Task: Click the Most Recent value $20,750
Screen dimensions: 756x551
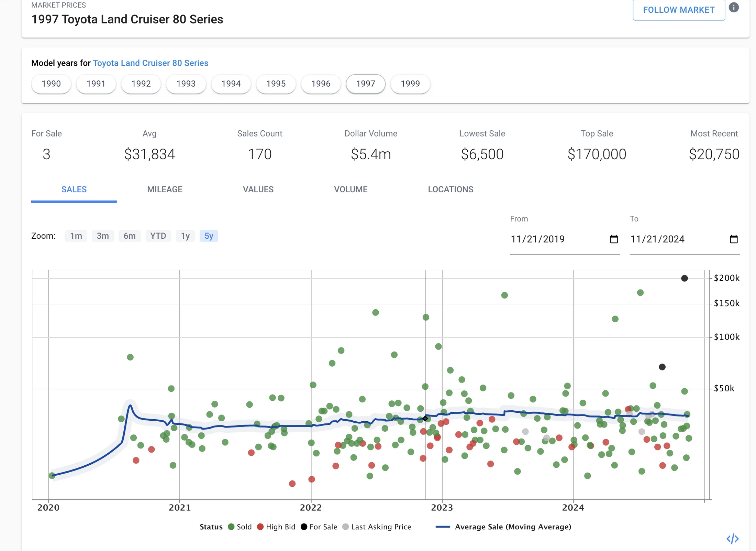Action: [714, 154]
